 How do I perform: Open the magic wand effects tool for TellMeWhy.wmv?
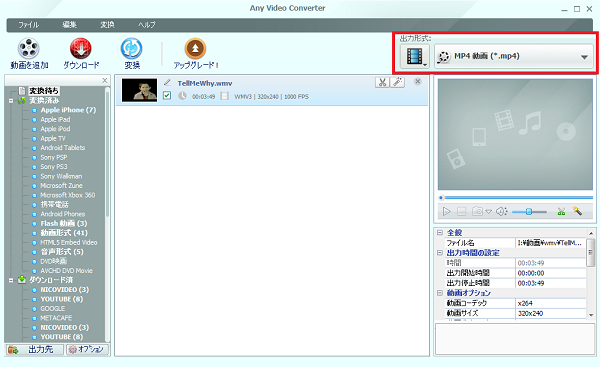tap(397, 82)
